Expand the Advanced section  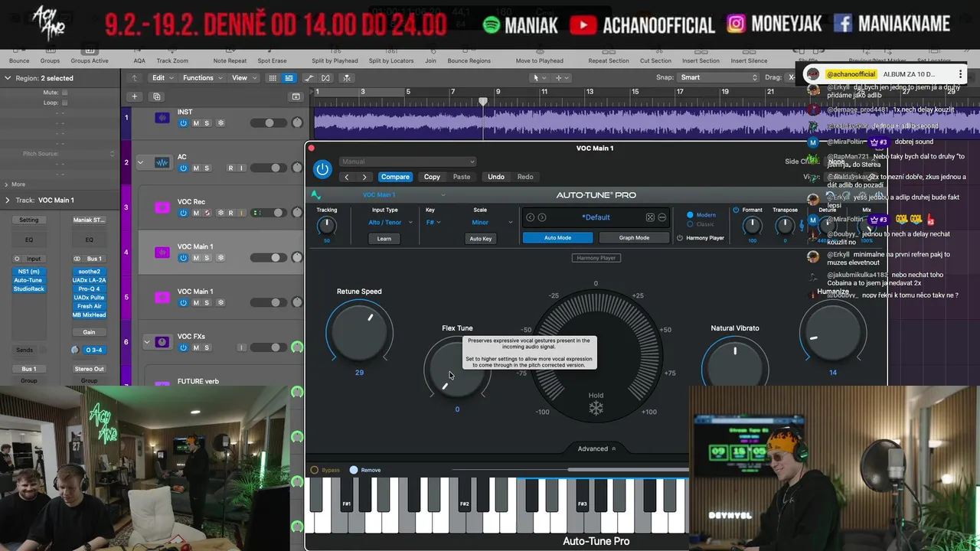coord(596,448)
